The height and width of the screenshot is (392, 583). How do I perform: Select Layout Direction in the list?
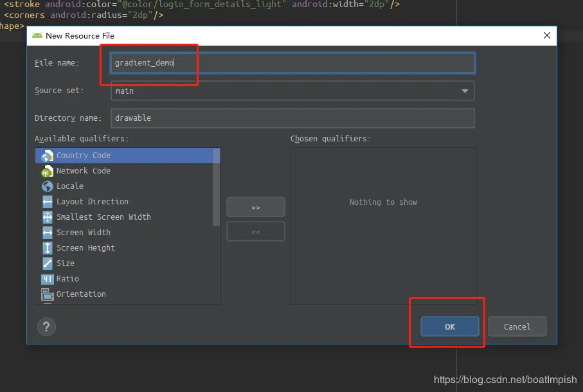[124, 202]
